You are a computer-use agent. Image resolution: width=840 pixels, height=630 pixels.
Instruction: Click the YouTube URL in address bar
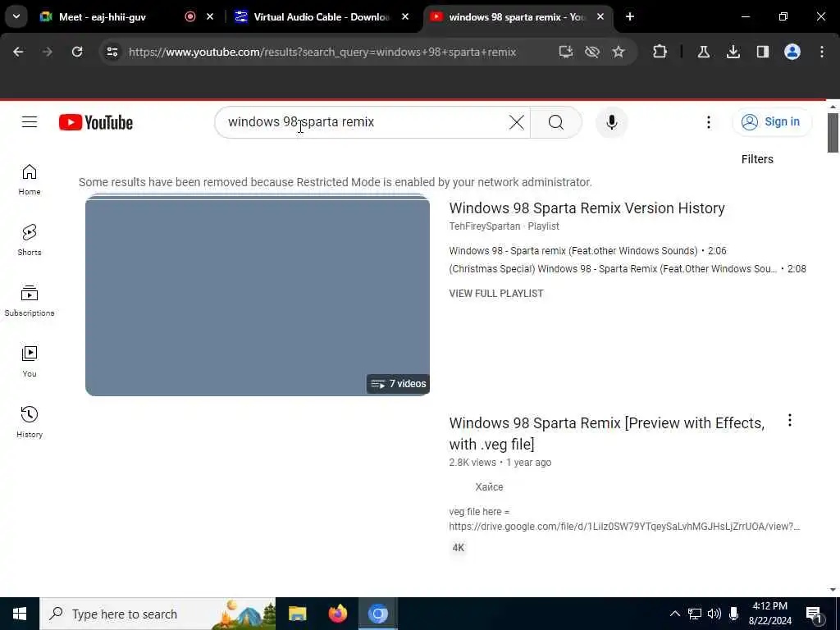tap(322, 52)
